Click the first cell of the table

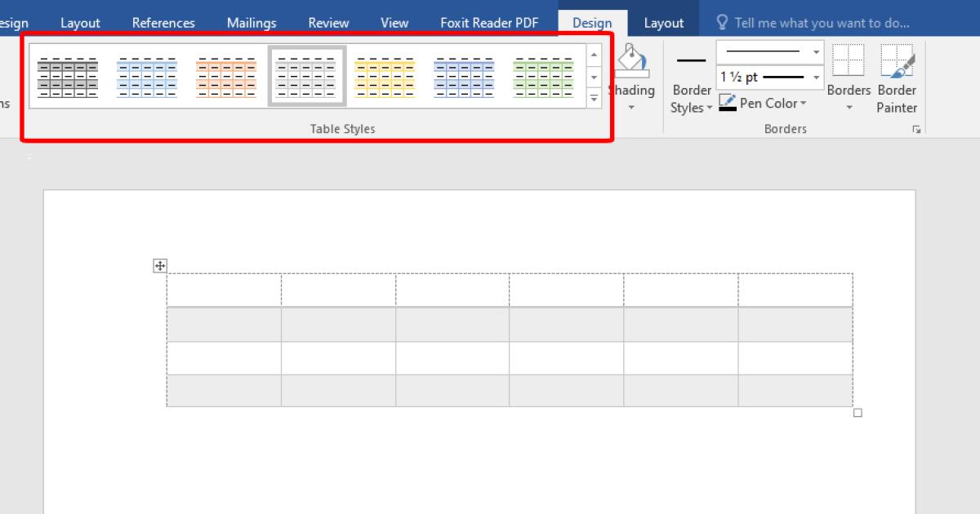click(x=224, y=290)
